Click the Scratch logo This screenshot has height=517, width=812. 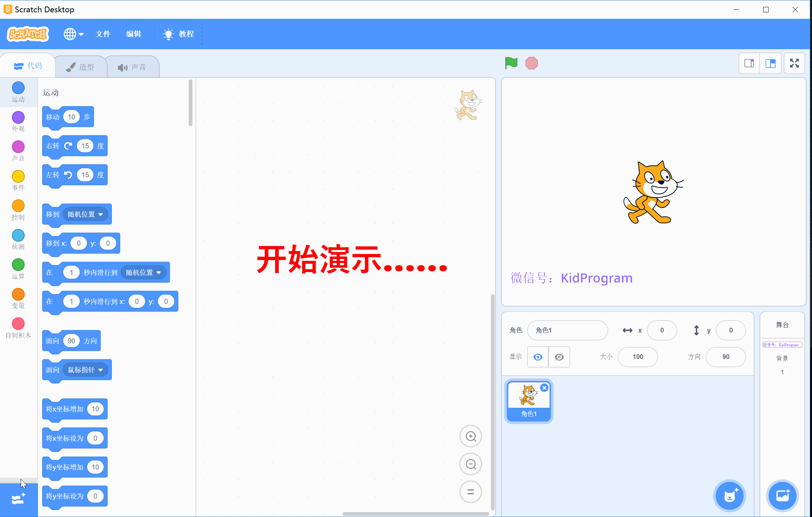pos(28,34)
